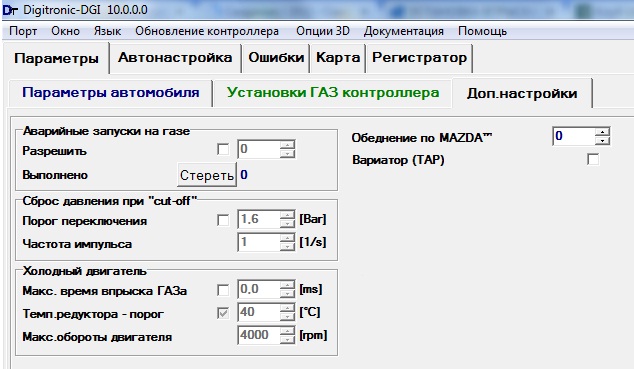Image resolution: width=634 pixels, height=369 pixels.
Task: Open Параметры автомобиля sub-tab
Action: click(110, 93)
